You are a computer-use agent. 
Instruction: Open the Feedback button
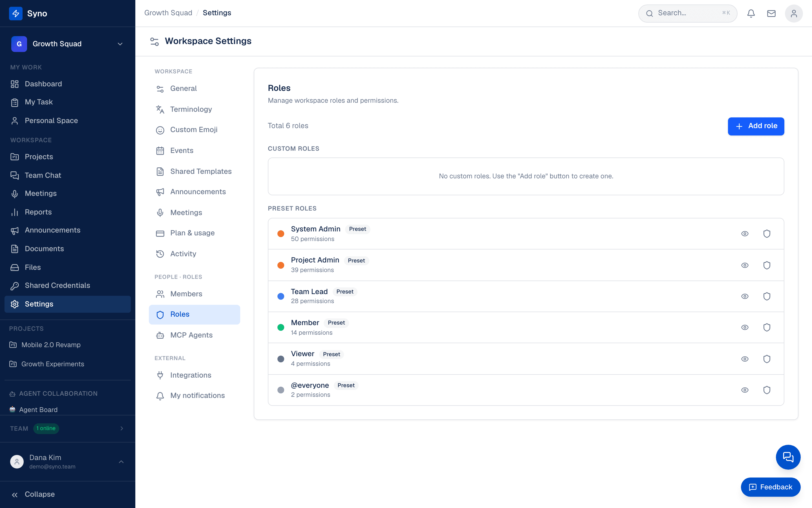pos(770,487)
